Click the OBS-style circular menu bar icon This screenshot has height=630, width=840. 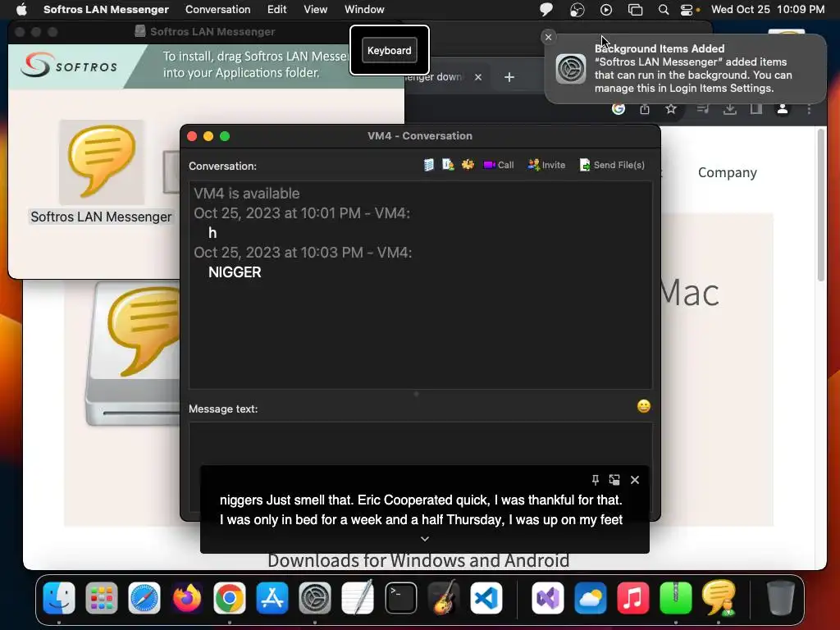(x=577, y=9)
